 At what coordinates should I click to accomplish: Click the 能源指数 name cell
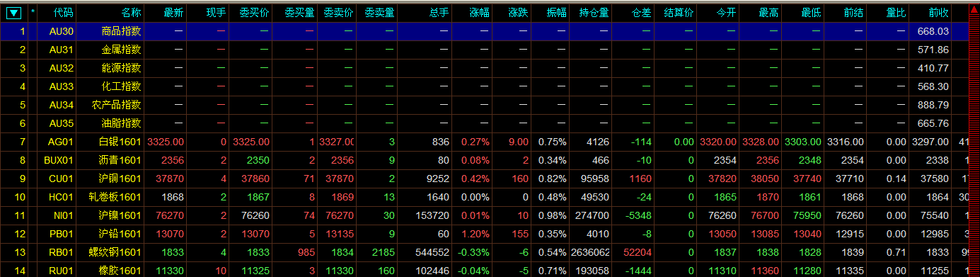pos(122,68)
